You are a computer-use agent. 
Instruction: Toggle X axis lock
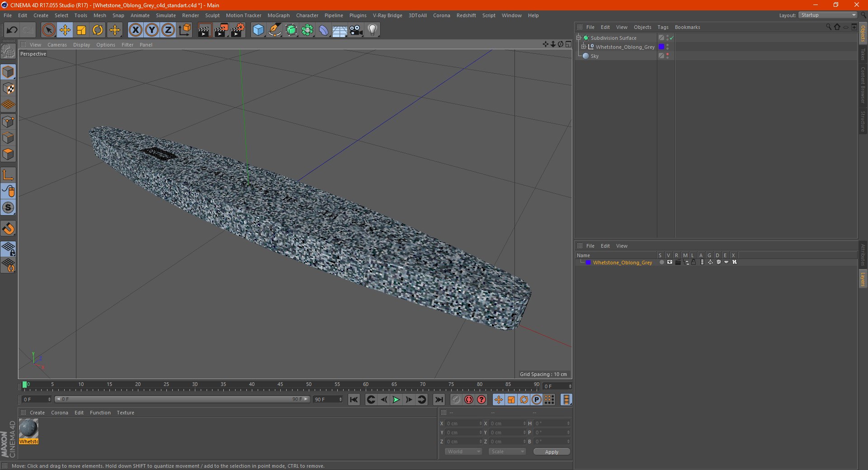pyautogui.click(x=135, y=30)
